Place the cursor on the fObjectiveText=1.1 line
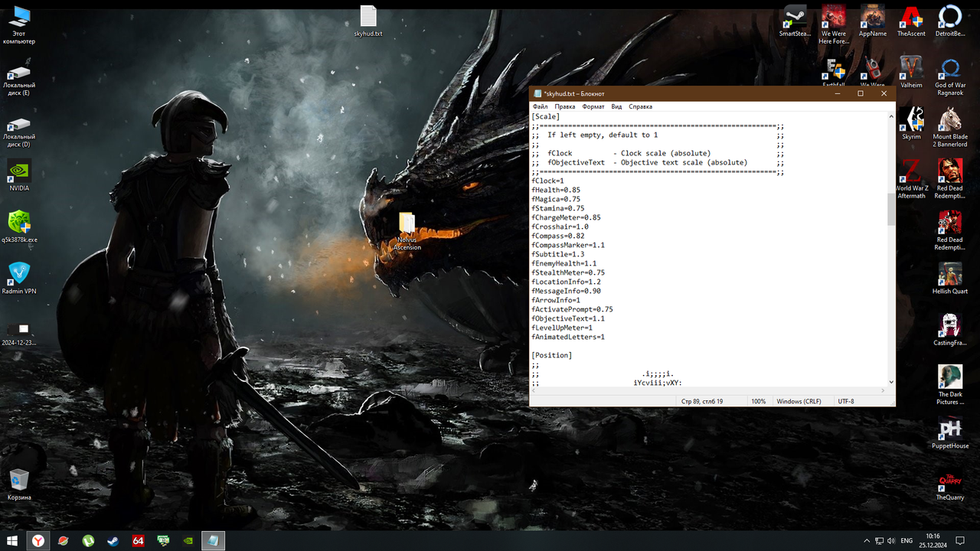Screen dimensions: 980x551 click(x=568, y=318)
